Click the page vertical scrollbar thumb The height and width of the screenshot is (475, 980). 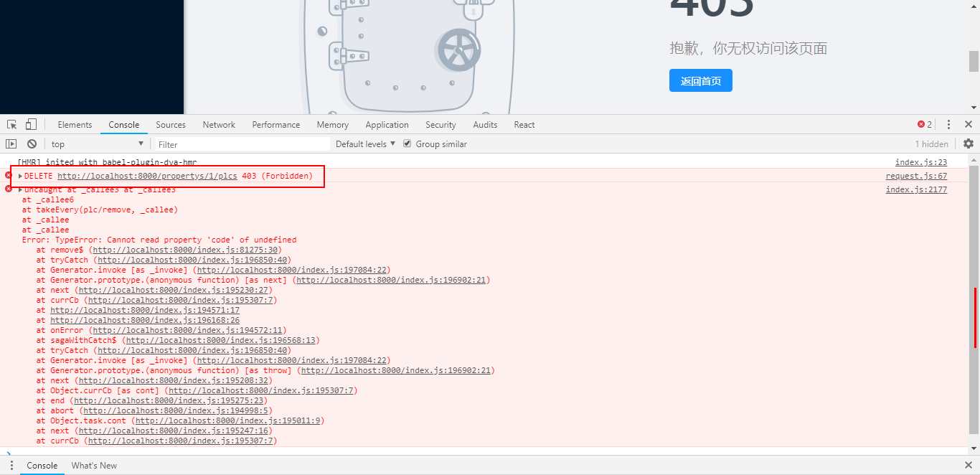click(x=974, y=61)
